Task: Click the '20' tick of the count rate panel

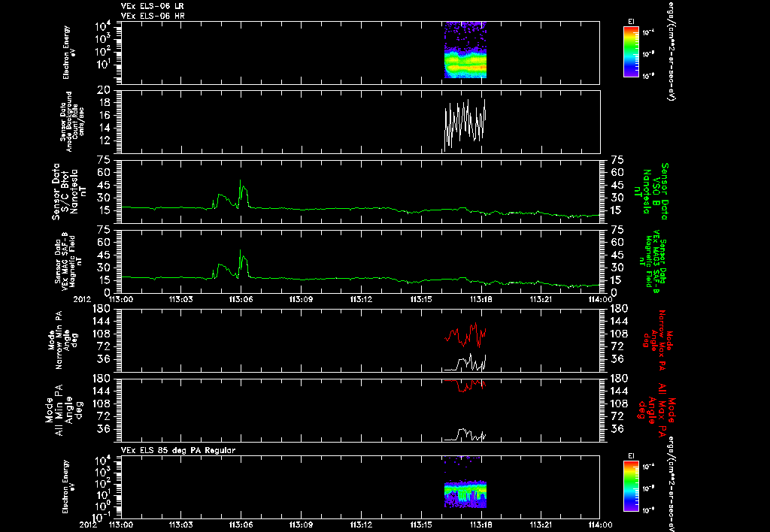Action: [x=104, y=90]
